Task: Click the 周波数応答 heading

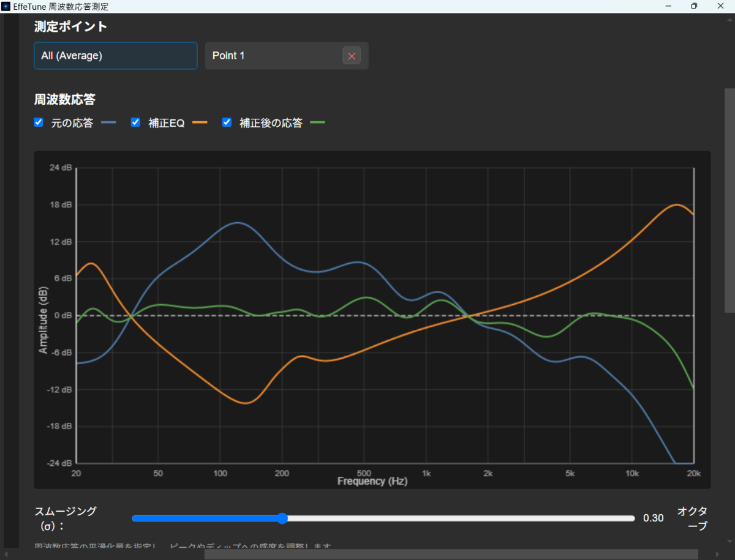Action: [65, 99]
